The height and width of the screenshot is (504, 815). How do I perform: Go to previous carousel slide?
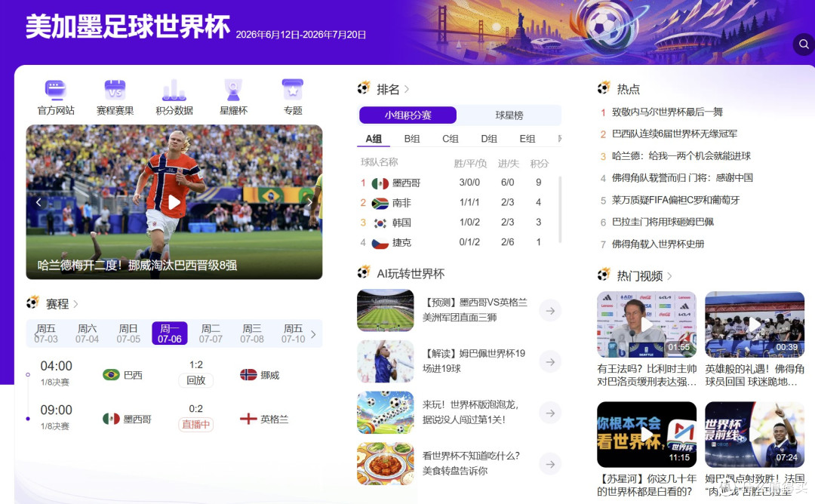(38, 202)
